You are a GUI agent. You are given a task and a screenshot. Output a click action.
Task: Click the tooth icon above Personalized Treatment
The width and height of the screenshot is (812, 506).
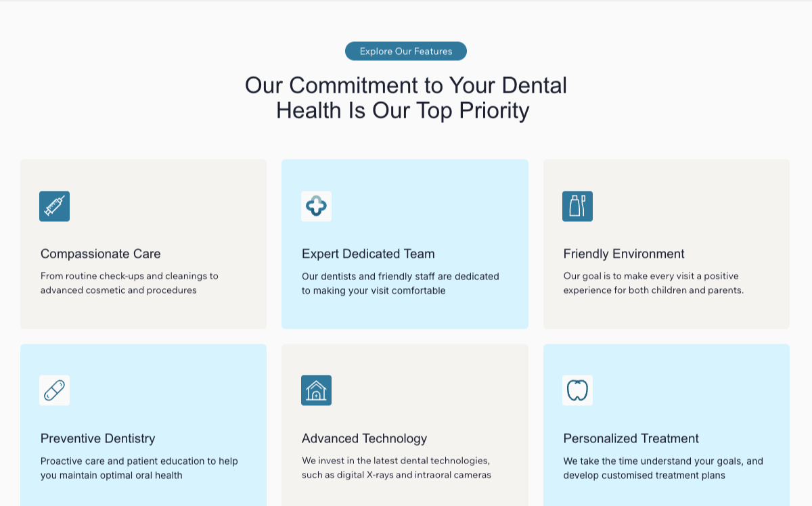pyautogui.click(x=577, y=390)
